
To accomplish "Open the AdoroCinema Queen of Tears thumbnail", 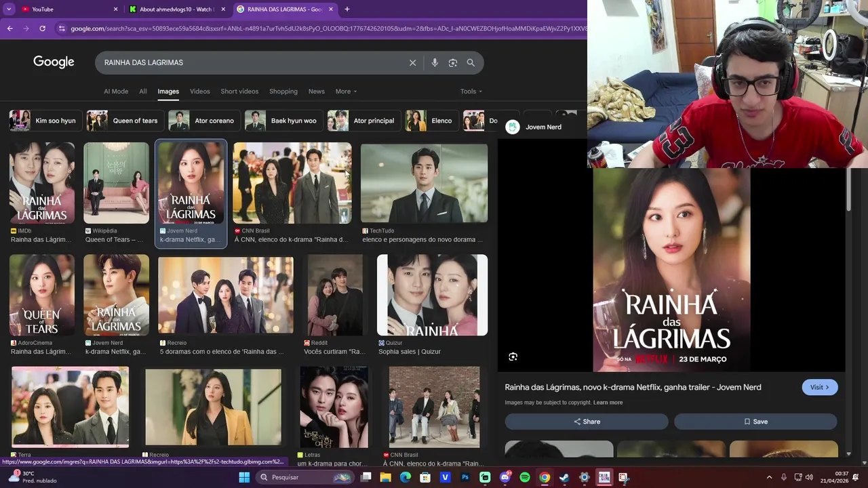I will [x=42, y=295].
